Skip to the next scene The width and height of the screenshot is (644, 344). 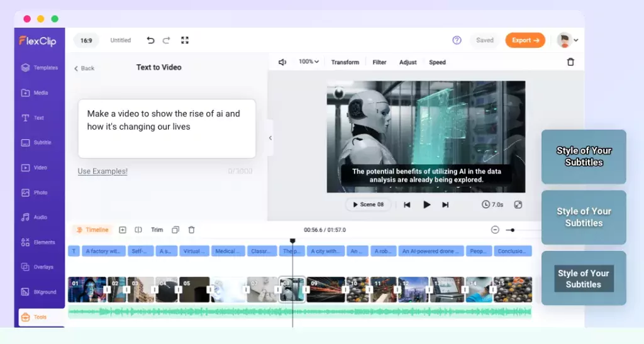click(445, 205)
